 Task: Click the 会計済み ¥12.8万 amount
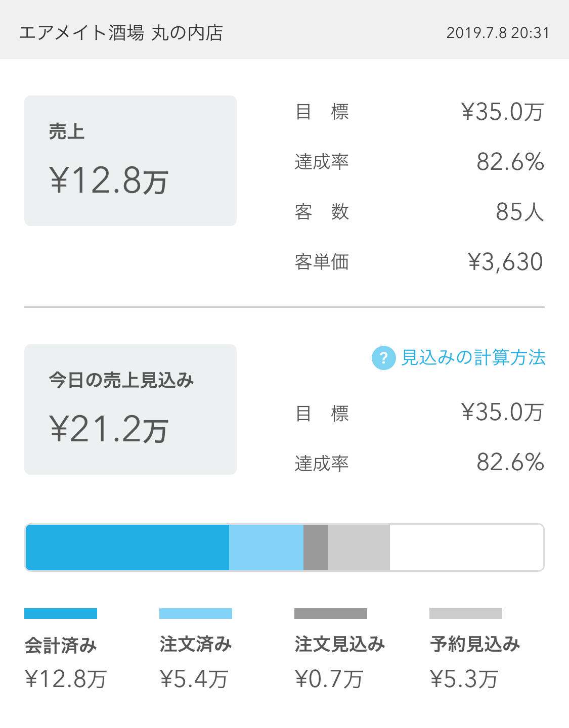[66, 679]
